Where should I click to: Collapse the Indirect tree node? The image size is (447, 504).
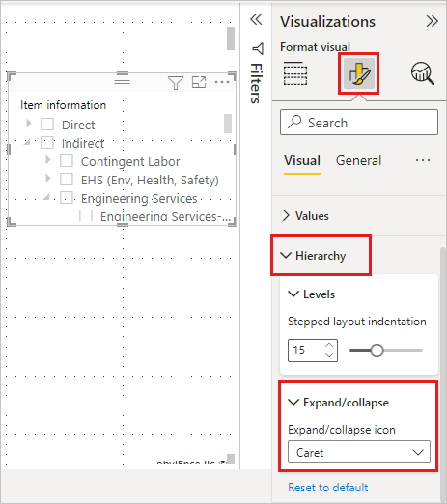pos(27,142)
